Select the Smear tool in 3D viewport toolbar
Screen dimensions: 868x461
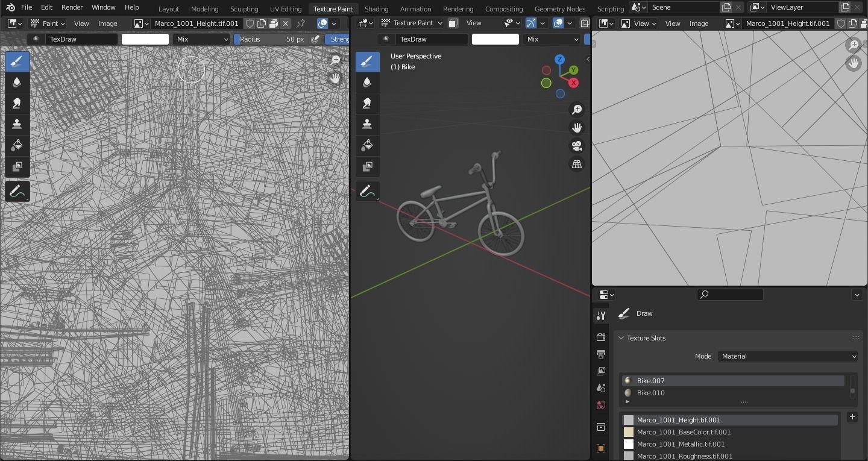coord(367,103)
